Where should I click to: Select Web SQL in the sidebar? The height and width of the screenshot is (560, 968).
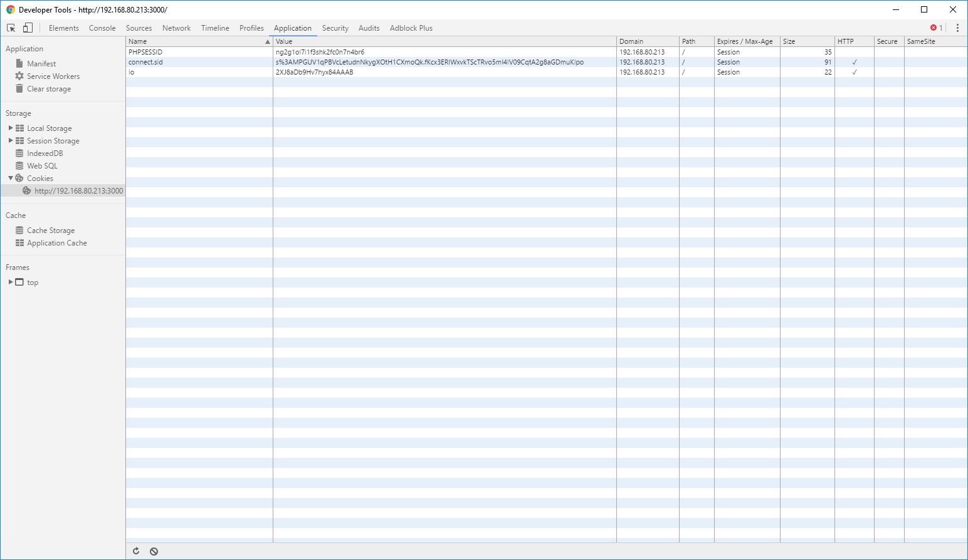[x=42, y=166]
